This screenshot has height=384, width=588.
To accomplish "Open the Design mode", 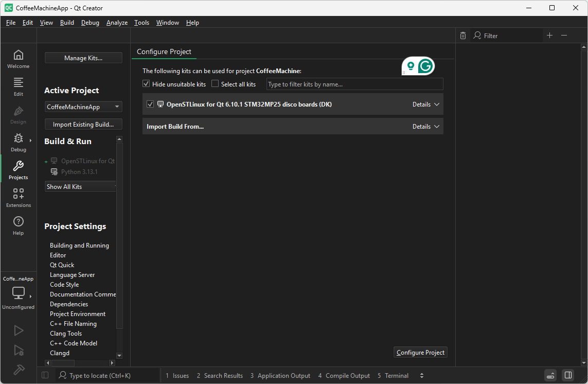I will 18,114.
